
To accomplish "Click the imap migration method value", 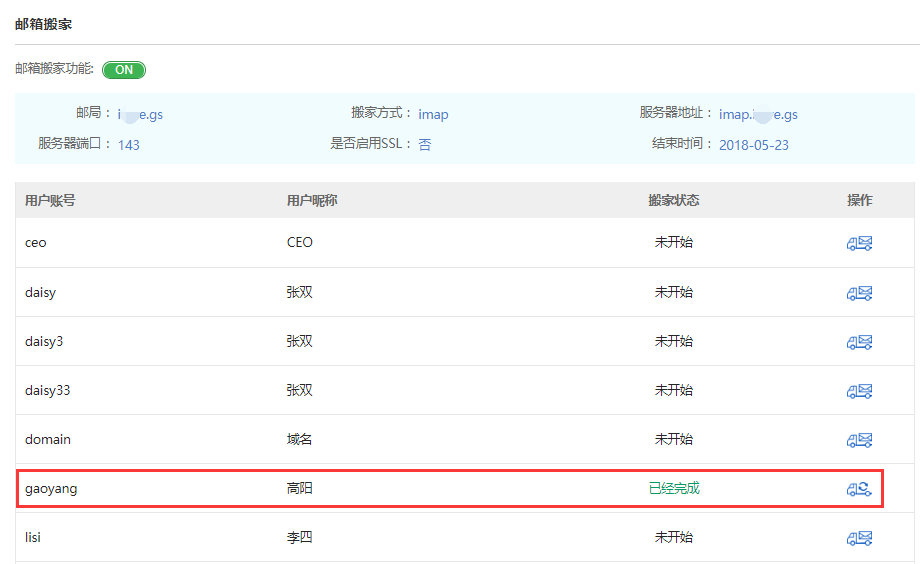I will click(433, 114).
